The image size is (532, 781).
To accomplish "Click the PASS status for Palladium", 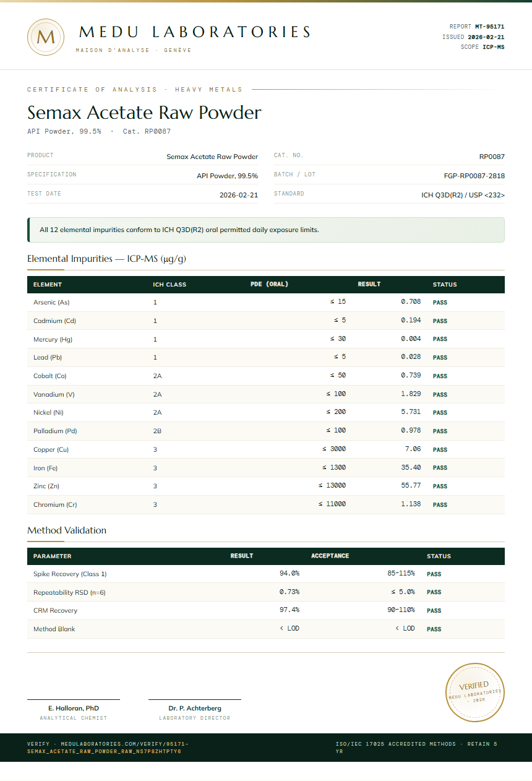I will (440, 431).
